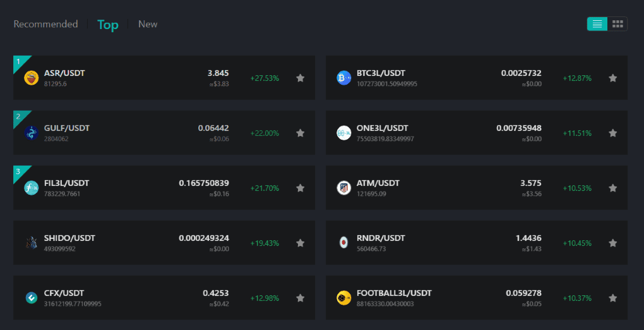Click the ATM volume 121695.09
644x330 pixels.
coord(372,194)
